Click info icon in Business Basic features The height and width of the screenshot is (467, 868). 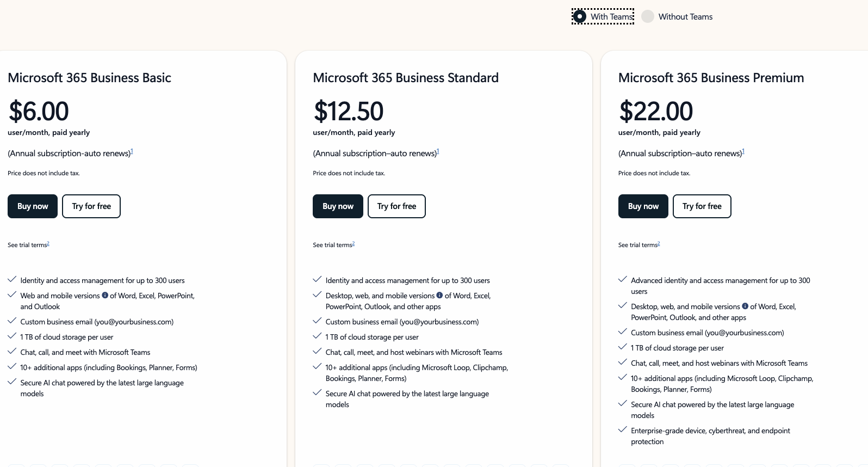(105, 296)
